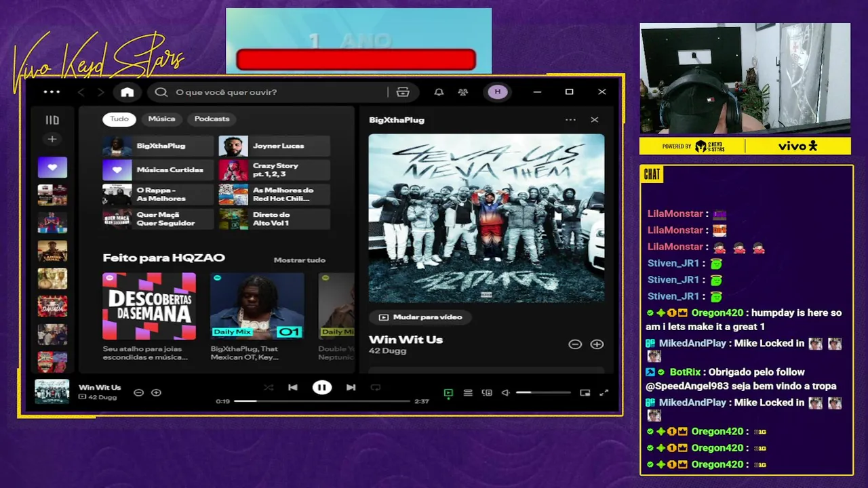Skip to the next track

[351, 388]
